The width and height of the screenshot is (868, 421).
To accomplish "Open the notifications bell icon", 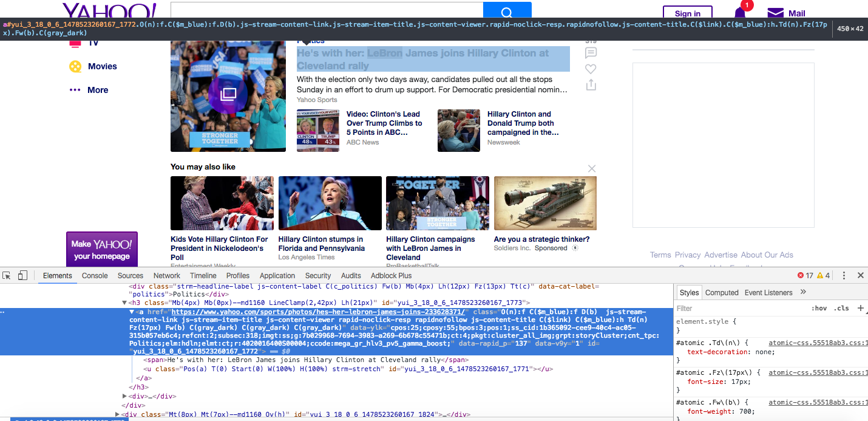I will tap(740, 13).
